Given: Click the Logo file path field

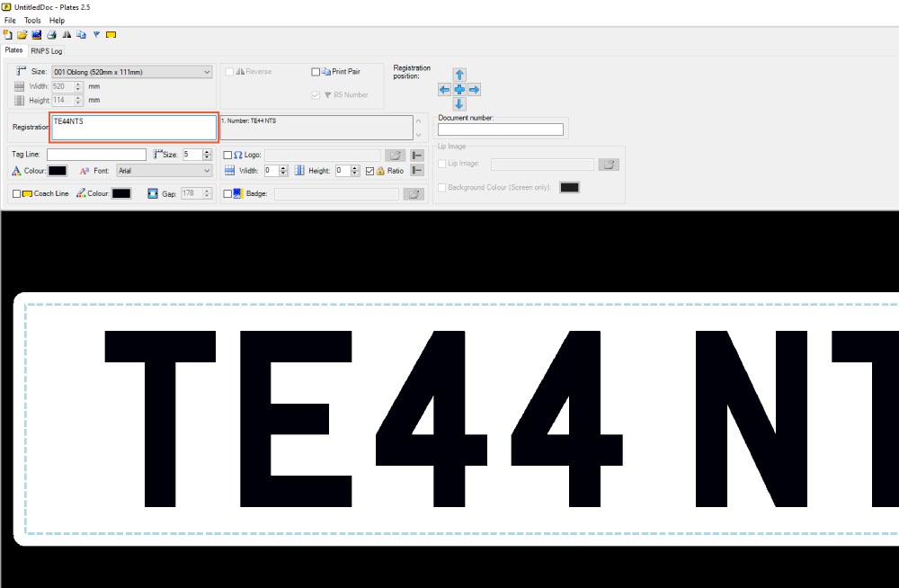Looking at the screenshot, I should tap(322, 156).
